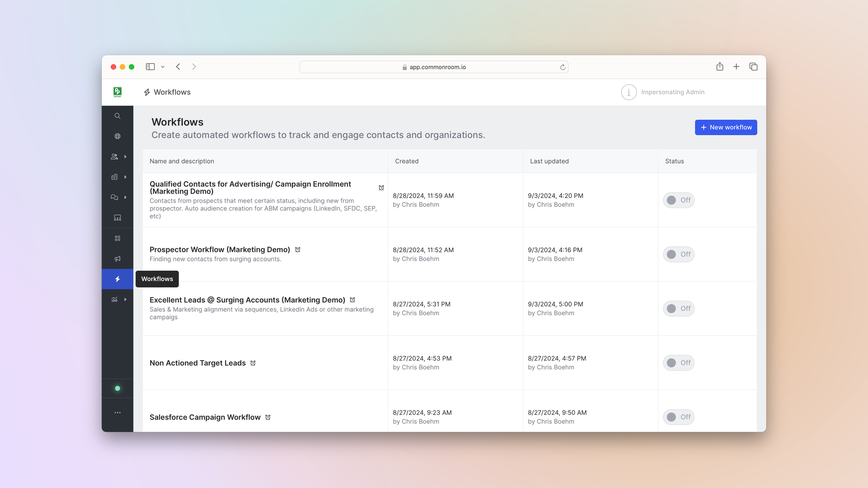
Task: Click the globe icon in sidebar
Action: click(117, 136)
